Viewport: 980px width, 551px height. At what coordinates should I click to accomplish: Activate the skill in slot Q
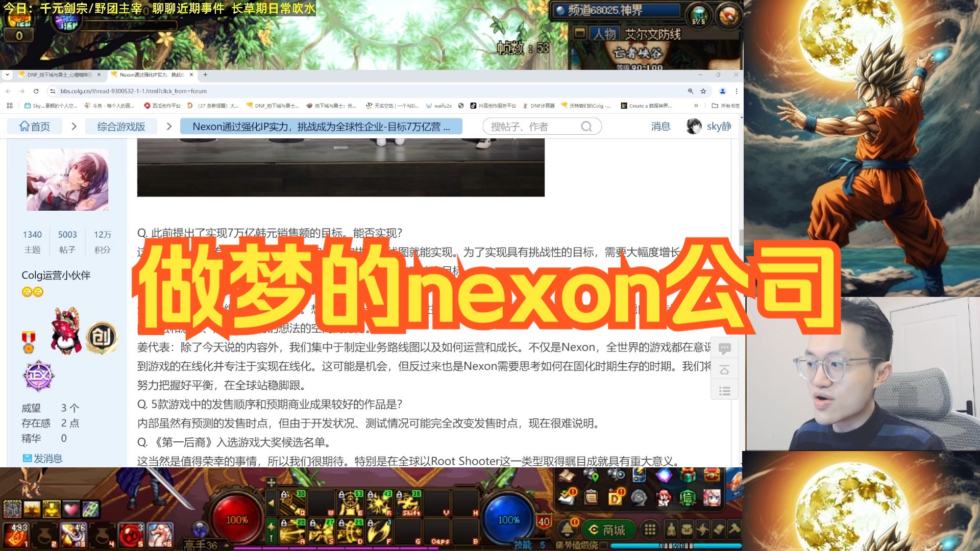tap(292, 503)
